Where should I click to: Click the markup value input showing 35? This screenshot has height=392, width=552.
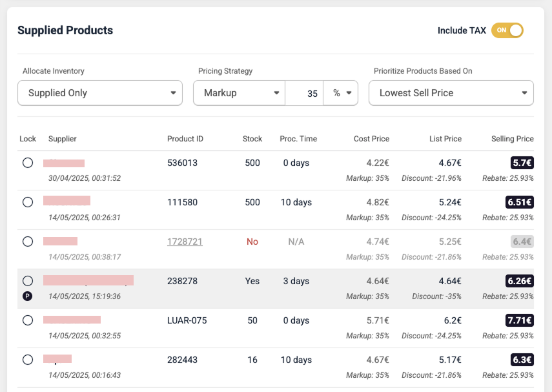(305, 92)
